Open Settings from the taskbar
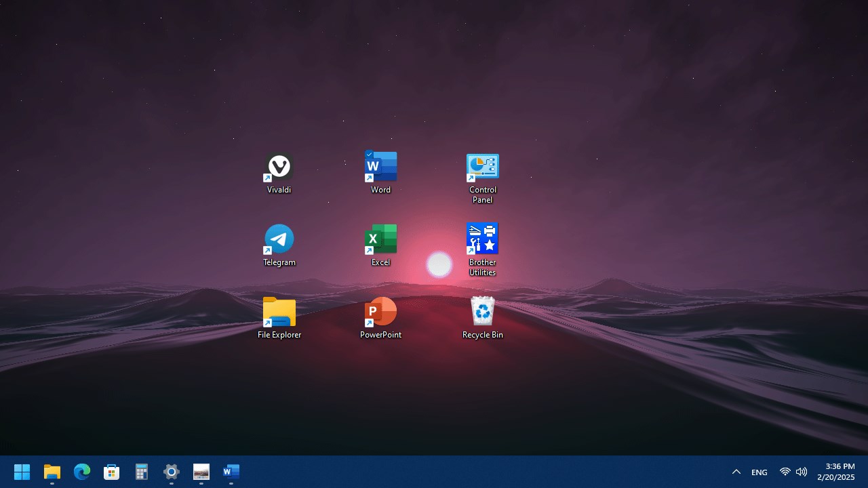Screen dimensions: 868x488 172,472
